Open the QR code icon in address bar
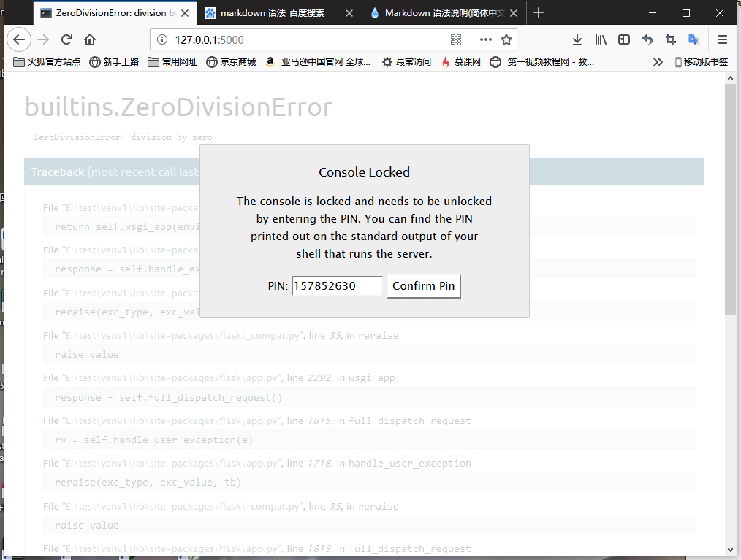Screen dimensions: 741x560 [x=456, y=39]
